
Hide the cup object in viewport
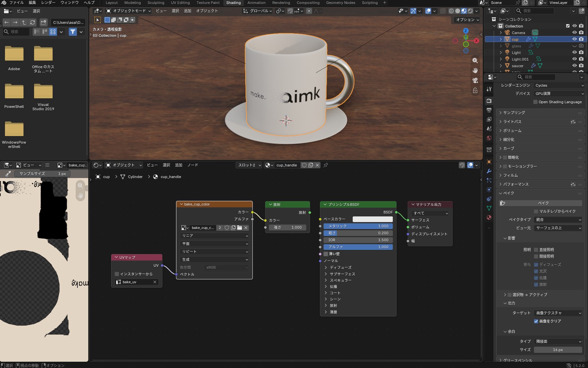pyautogui.click(x=574, y=39)
